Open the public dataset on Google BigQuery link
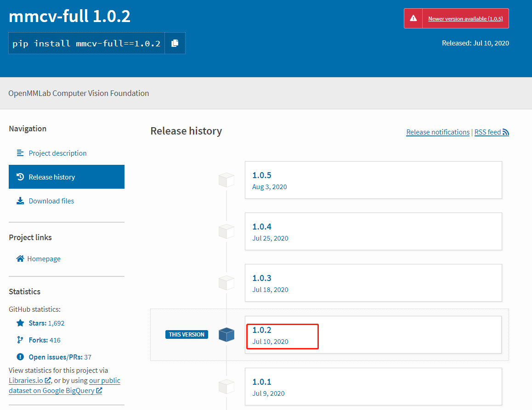The image size is (532, 410). pos(64,386)
